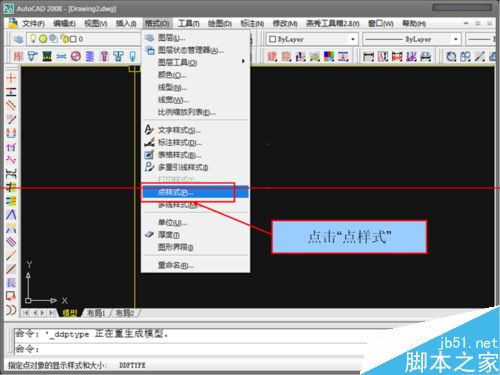This screenshot has width=500, height=375.
Task: Click the blue caret-shaped icon in left toolbar
Action: (11, 215)
